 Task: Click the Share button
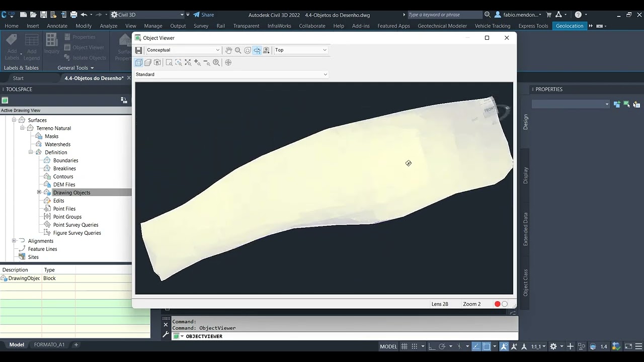pyautogui.click(x=204, y=15)
